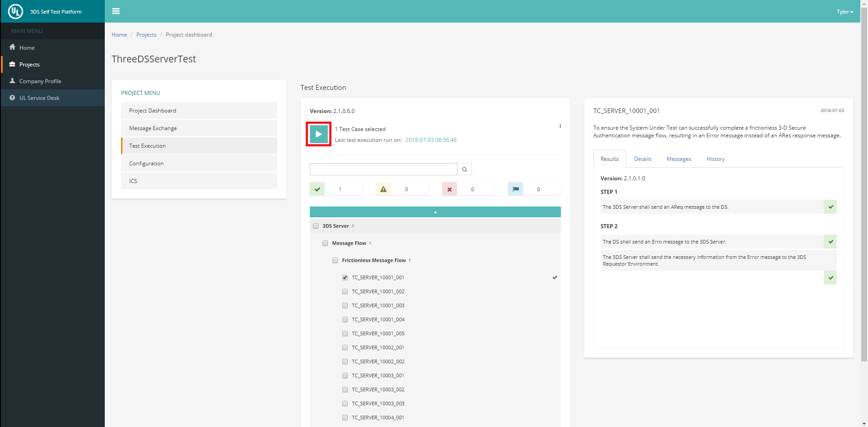This screenshot has width=868, height=427.
Task: Filter by warning triangle icon
Action: 383,189
